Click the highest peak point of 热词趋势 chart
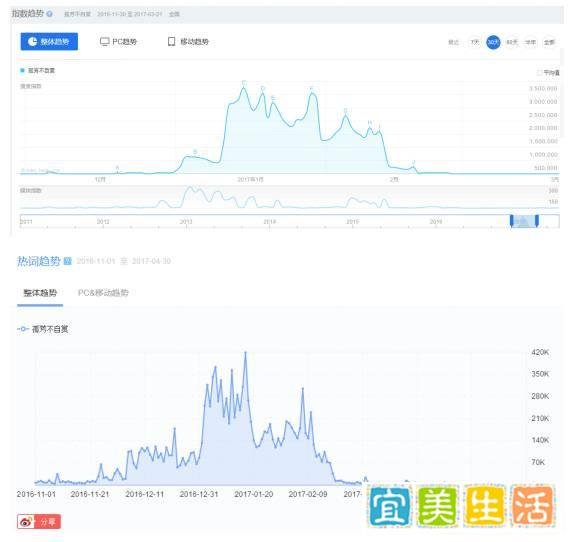 (x=246, y=352)
